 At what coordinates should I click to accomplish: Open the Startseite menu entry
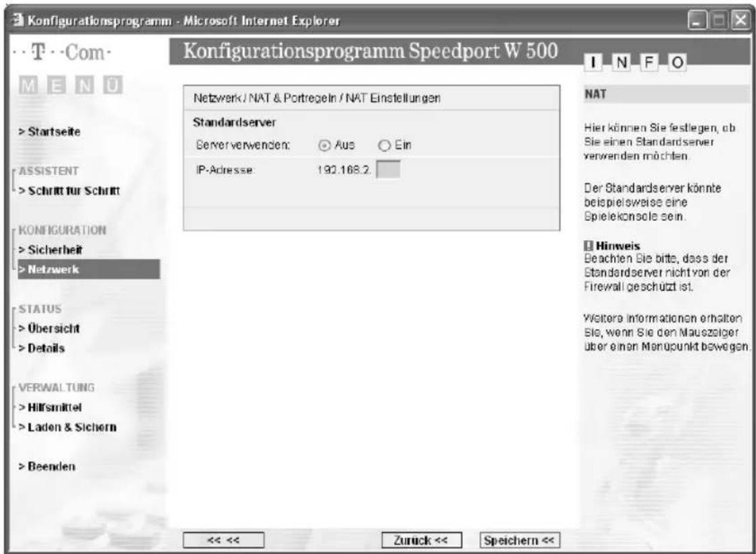tap(49, 132)
